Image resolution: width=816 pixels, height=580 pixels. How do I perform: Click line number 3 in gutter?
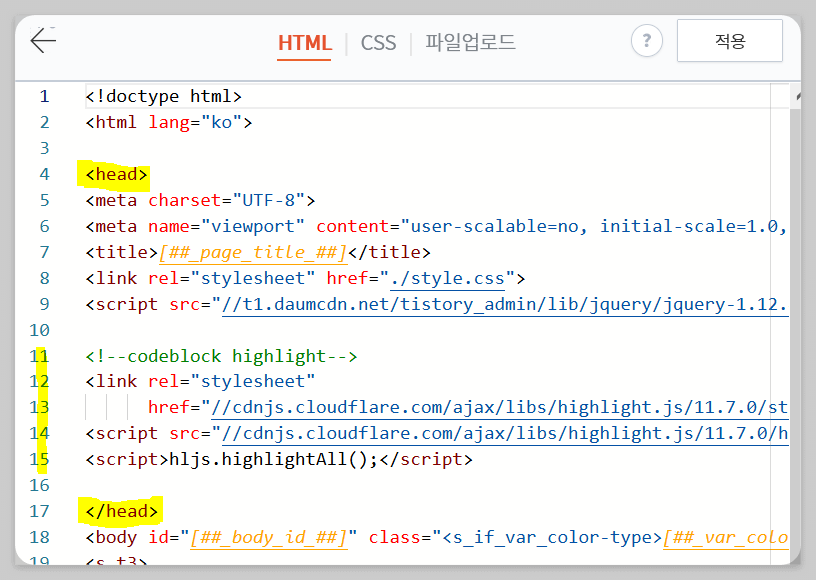44,149
